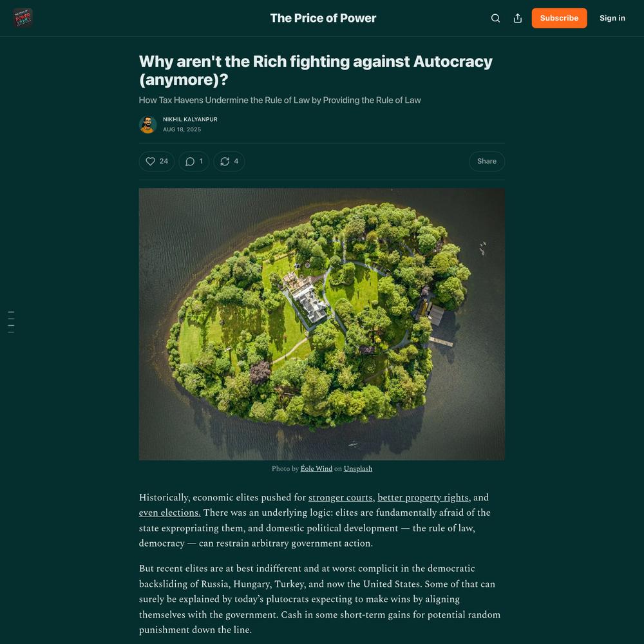The width and height of the screenshot is (644, 644).
Task: Open the Unsplash link in caption
Action: pyautogui.click(x=357, y=469)
